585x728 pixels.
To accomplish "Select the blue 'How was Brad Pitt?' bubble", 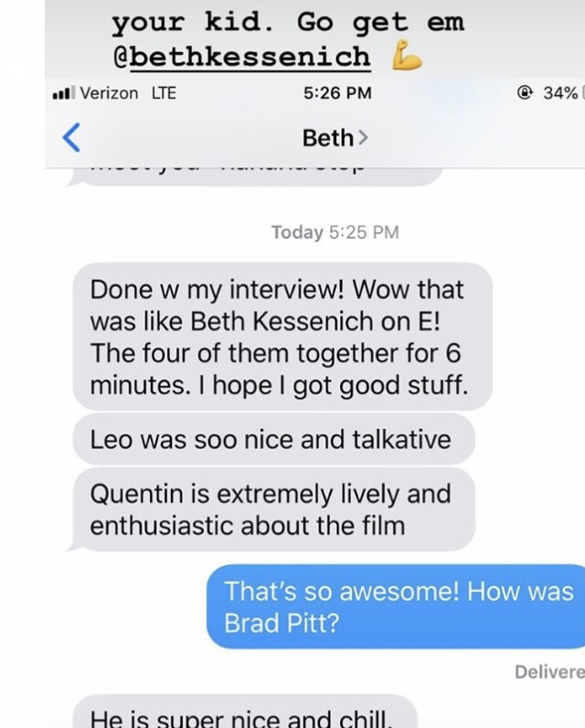I will [x=396, y=606].
